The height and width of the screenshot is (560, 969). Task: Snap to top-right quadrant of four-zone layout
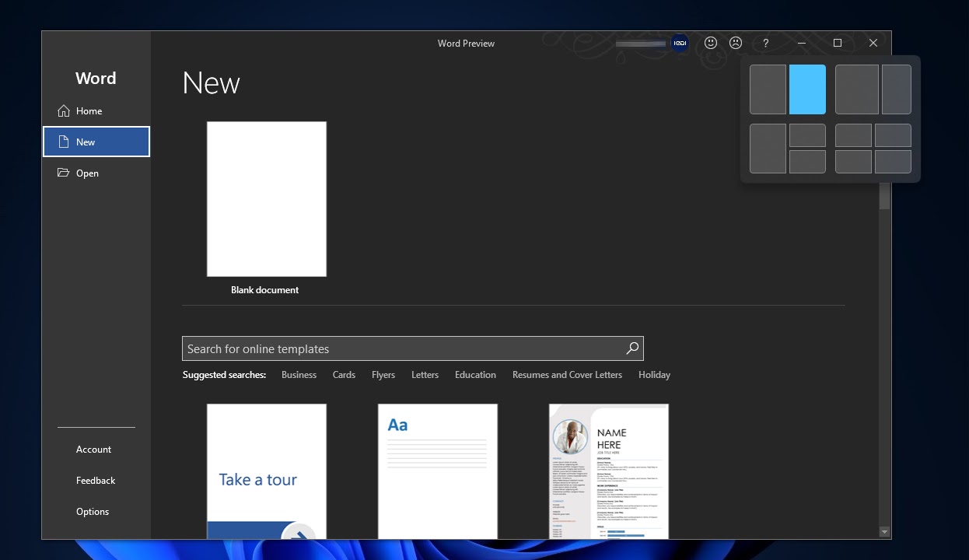pyautogui.click(x=893, y=135)
